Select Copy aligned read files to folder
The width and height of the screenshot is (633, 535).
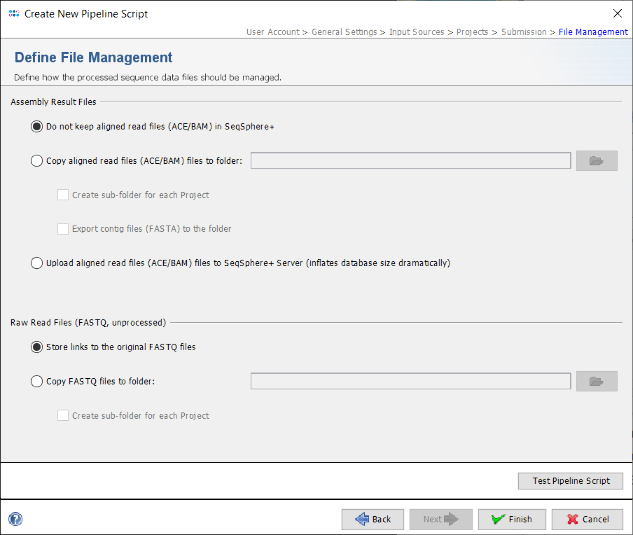coord(38,161)
